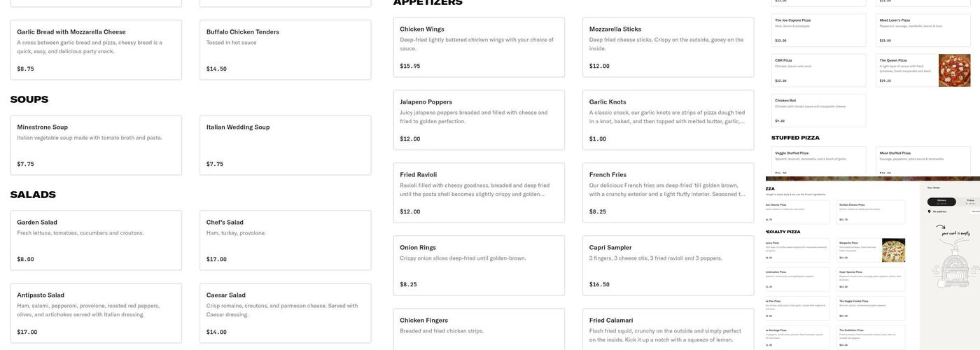Open the Capri Sampler appetizer
The image size is (980, 350).
(x=668, y=265)
